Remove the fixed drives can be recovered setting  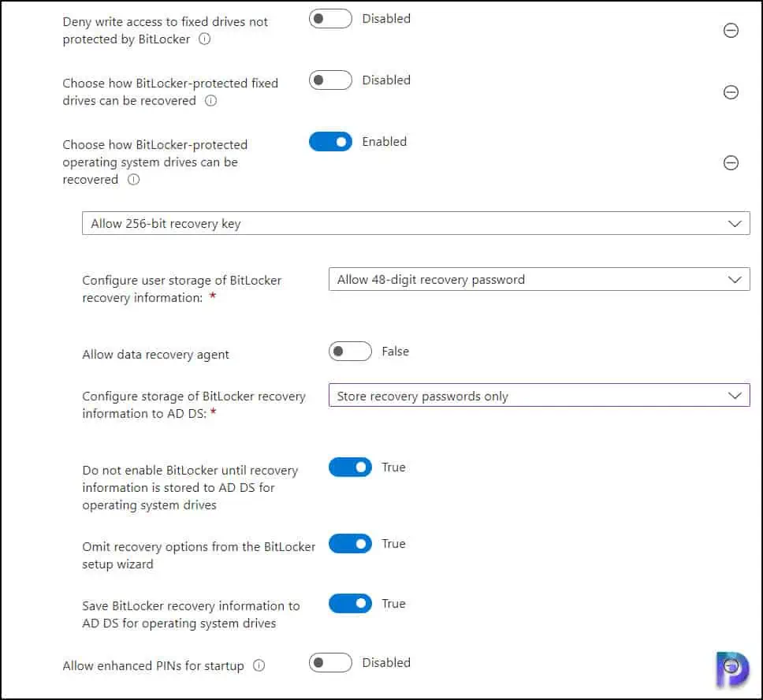(731, 92)
